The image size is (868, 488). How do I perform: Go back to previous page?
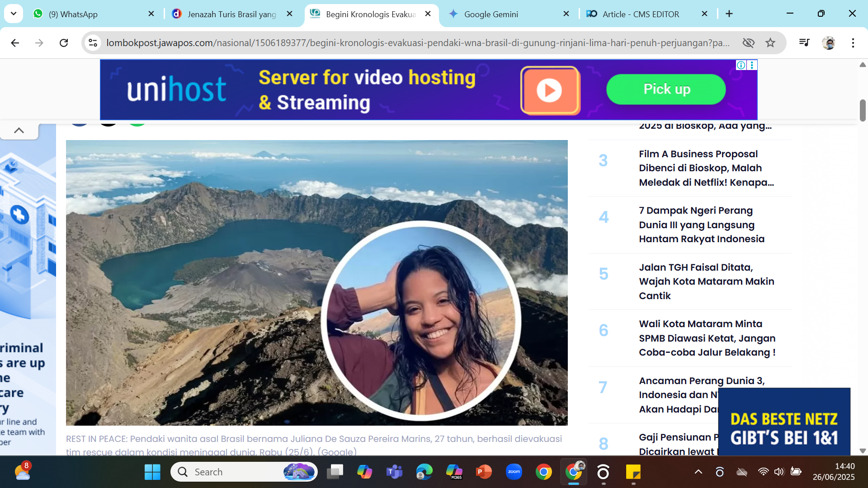click(15, 43)
